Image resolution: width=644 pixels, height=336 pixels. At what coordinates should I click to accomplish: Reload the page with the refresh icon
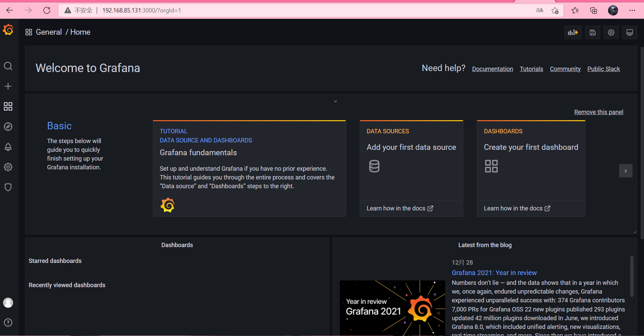coord(47,10)
